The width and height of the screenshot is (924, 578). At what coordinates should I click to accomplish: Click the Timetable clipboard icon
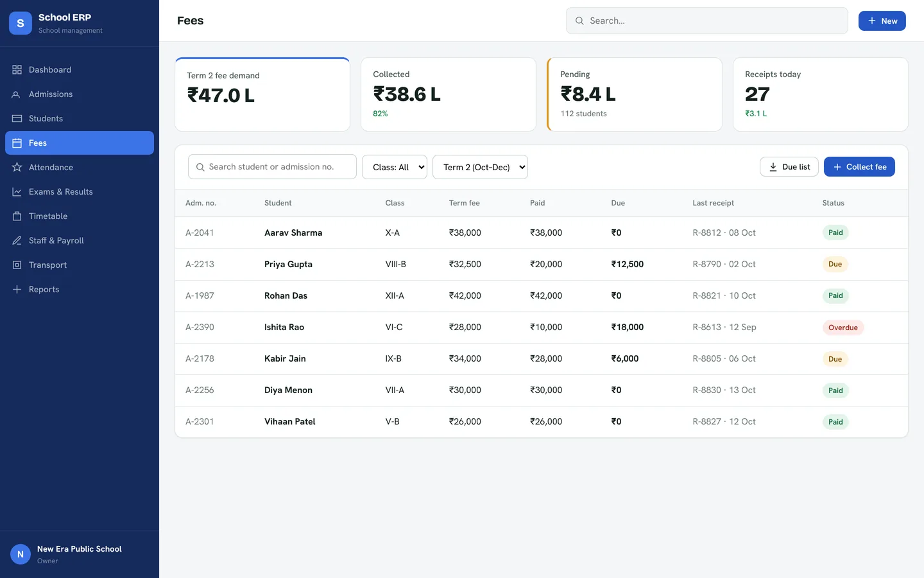coord(17,216)
